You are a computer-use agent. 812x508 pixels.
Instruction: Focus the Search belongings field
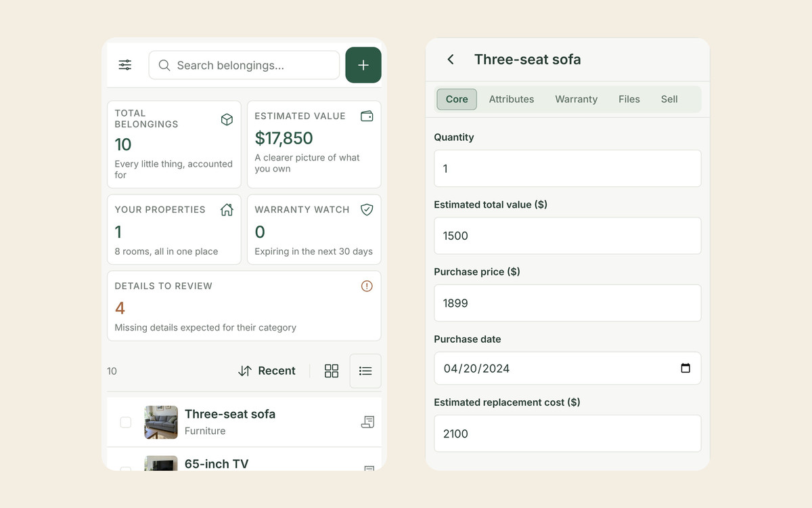tap(244, 65)
